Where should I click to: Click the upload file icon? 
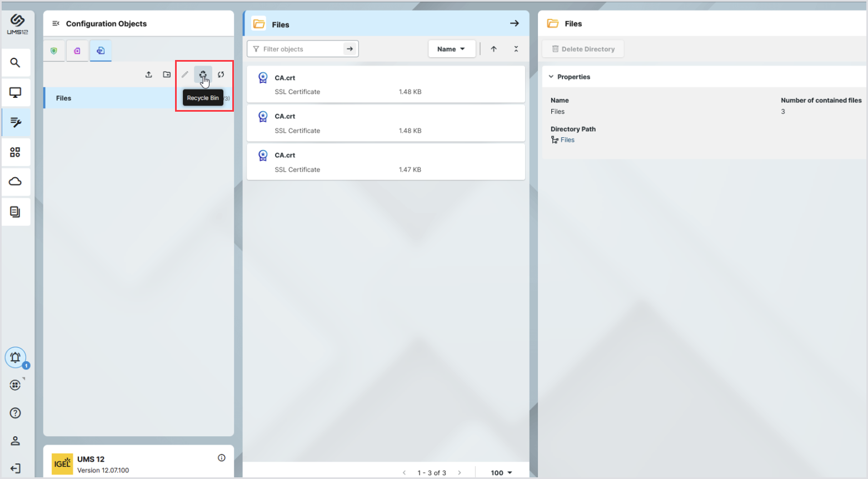click(x=149, y=74)
